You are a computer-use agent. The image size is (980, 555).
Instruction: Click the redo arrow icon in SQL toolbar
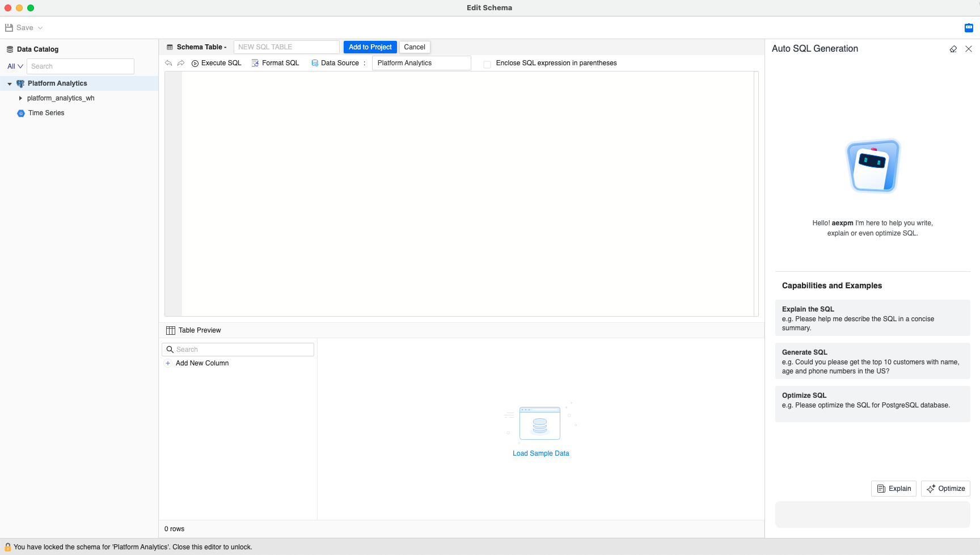click(181, 63)
